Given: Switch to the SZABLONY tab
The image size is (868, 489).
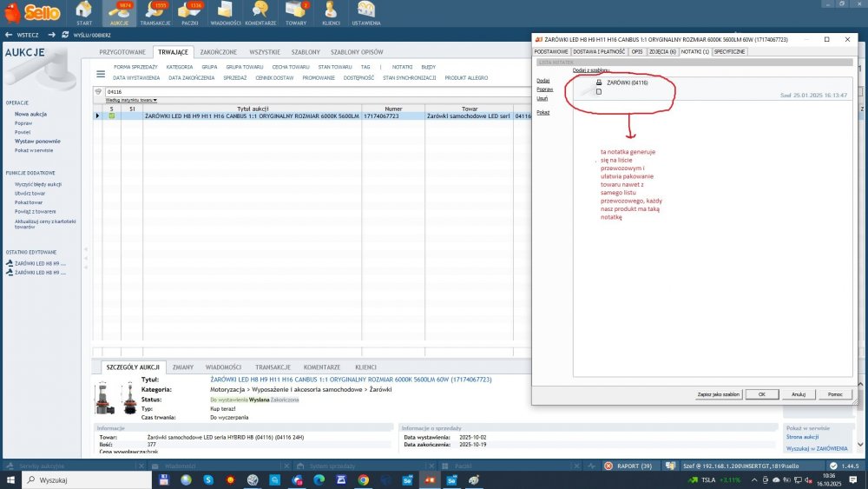Looking at the screenshot, I should point(306,52).
